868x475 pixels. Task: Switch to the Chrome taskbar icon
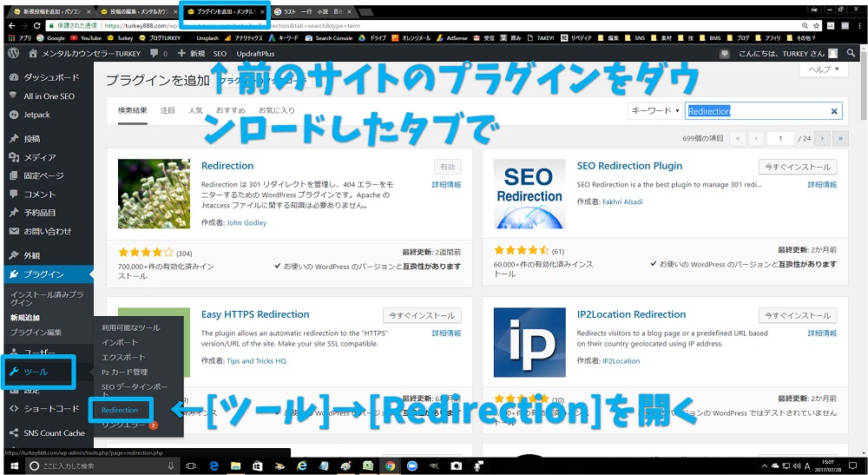coord(391,466)
